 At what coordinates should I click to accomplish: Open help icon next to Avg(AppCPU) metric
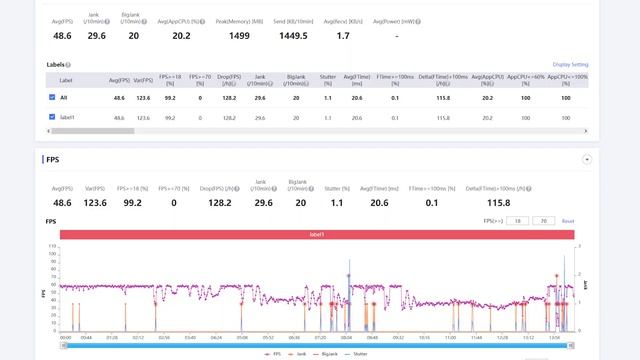202,22
